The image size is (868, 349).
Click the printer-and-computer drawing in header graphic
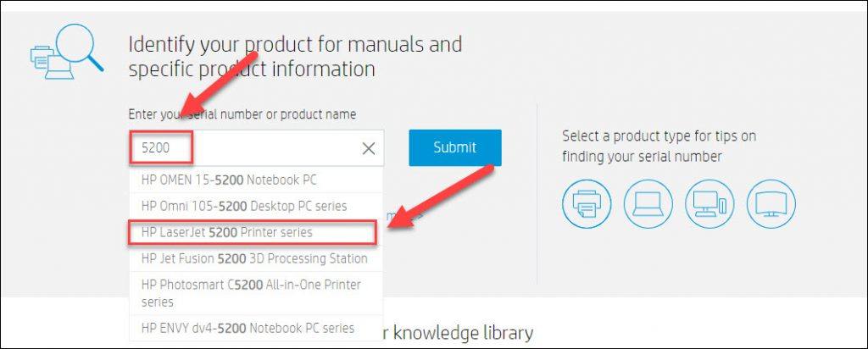point(52,64)
